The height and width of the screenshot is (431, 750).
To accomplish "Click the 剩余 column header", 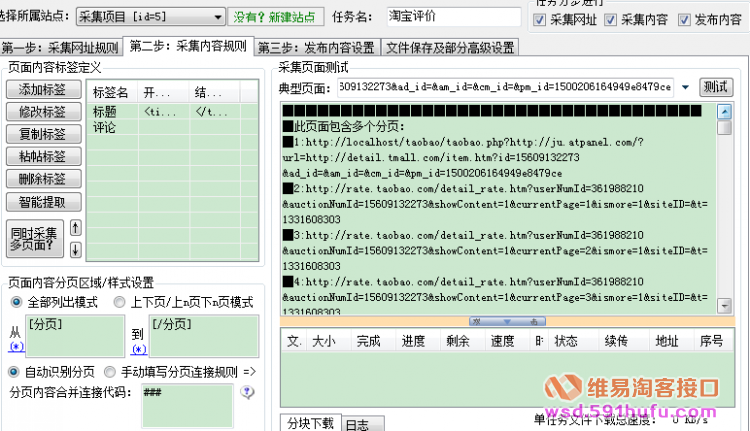I will point(463,341).
